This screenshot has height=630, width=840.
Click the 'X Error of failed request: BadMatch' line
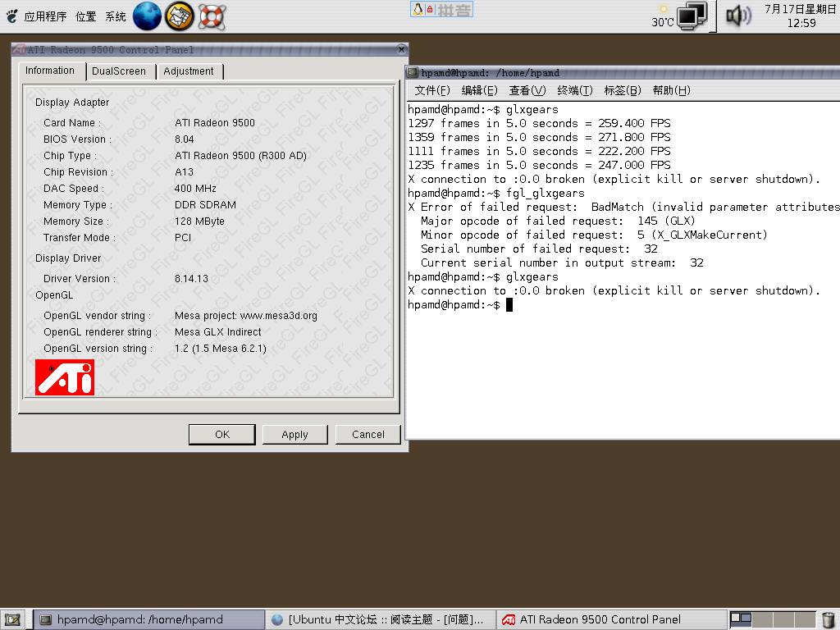[623, 207]
